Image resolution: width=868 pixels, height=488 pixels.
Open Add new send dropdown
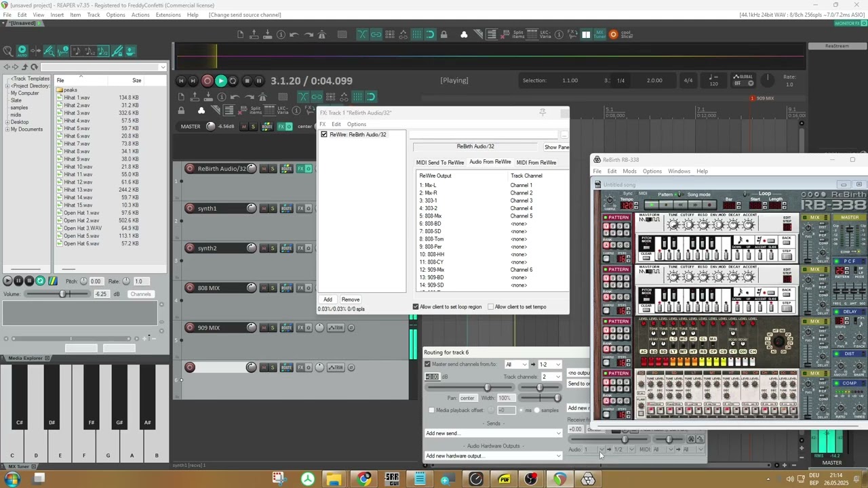[x=493, y=433]
